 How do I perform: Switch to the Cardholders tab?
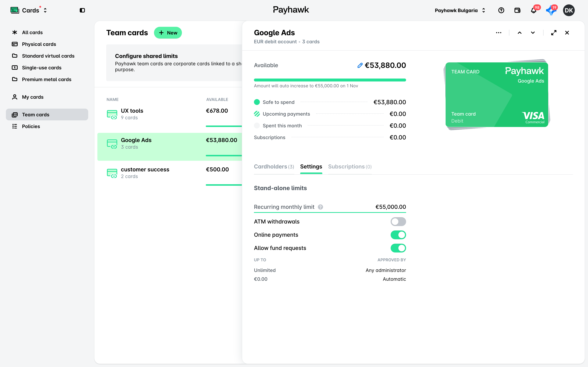coord(274,167)
